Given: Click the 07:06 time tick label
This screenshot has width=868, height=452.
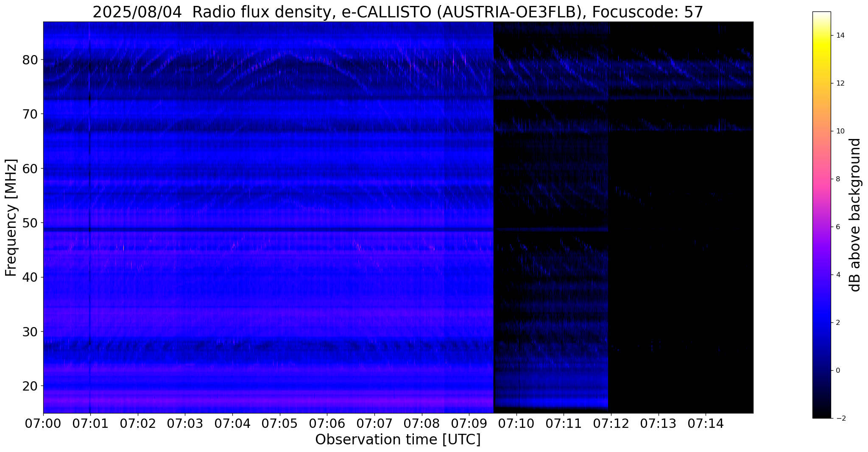Looking at the screenshot, I should 327,423.
